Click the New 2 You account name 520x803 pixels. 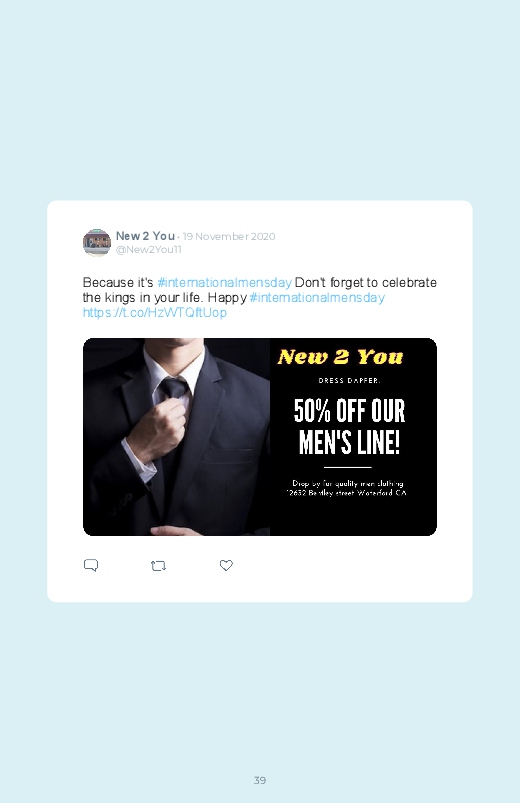145,236
